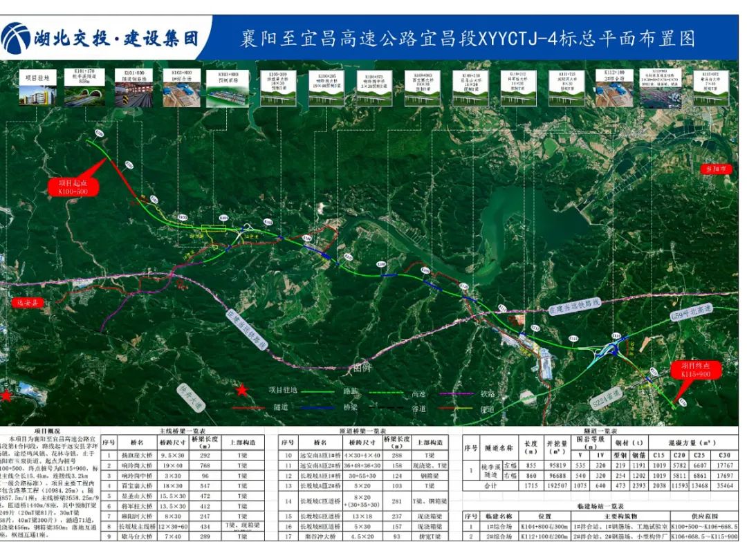
Task: Click the 响玲岗中桥 cell
Action: 137,476
